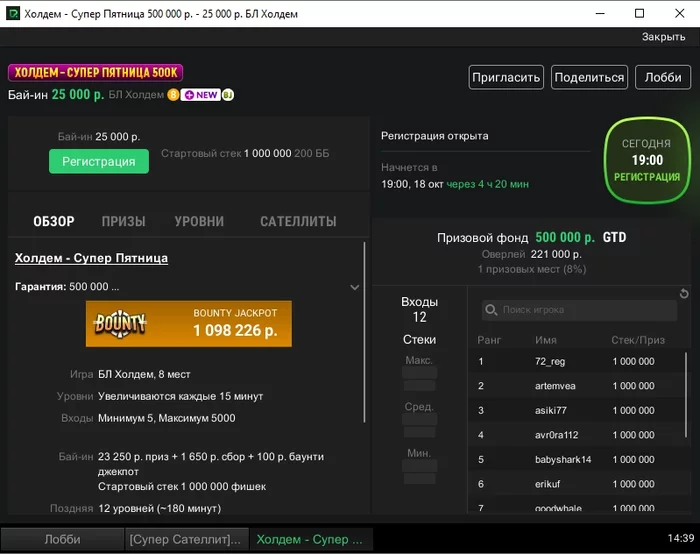Select the Холдем - Супер bottom tab
This screenshot has width=700, height=554.
click(311, 539)
